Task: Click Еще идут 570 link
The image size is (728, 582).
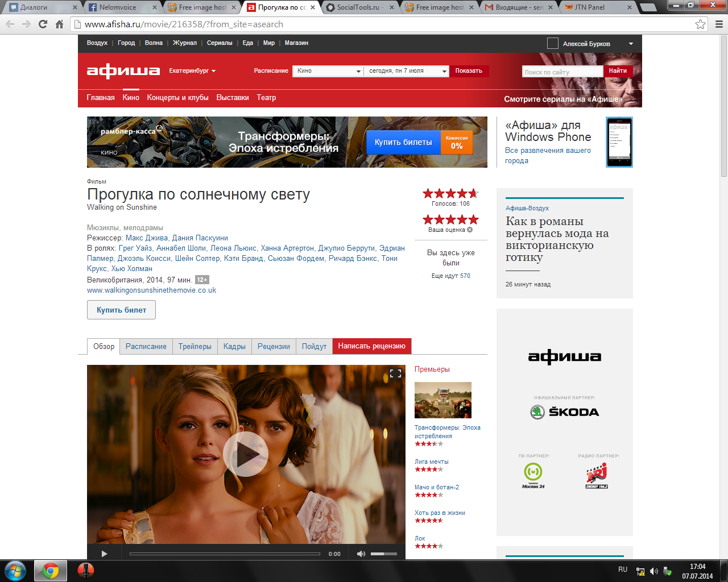Action: point(450,276)
